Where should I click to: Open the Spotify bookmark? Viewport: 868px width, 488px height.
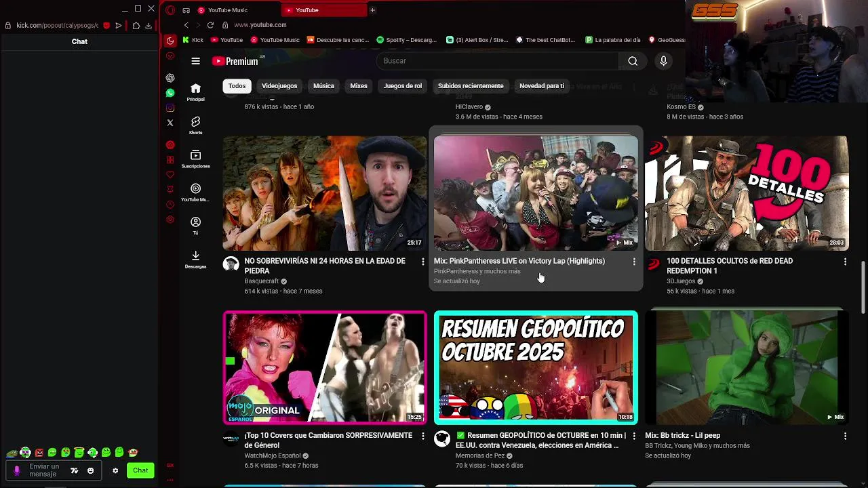pos(407,40)
